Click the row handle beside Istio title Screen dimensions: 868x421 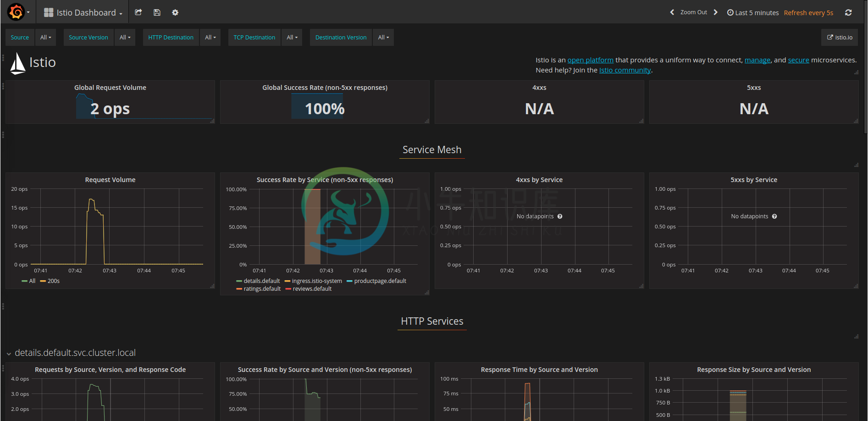tap(3, 58)
